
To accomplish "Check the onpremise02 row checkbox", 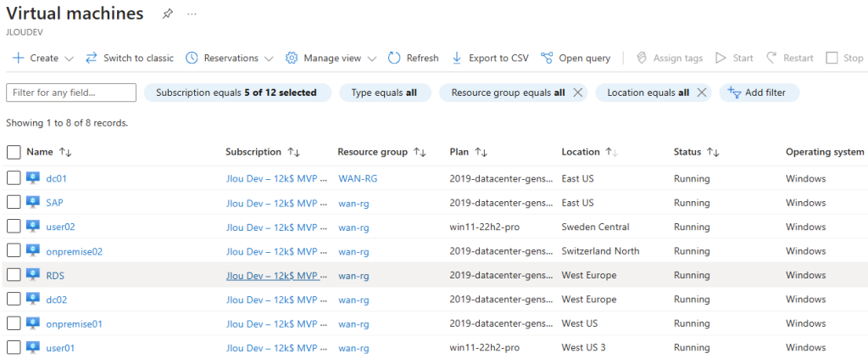I will (x=14, y=251).
